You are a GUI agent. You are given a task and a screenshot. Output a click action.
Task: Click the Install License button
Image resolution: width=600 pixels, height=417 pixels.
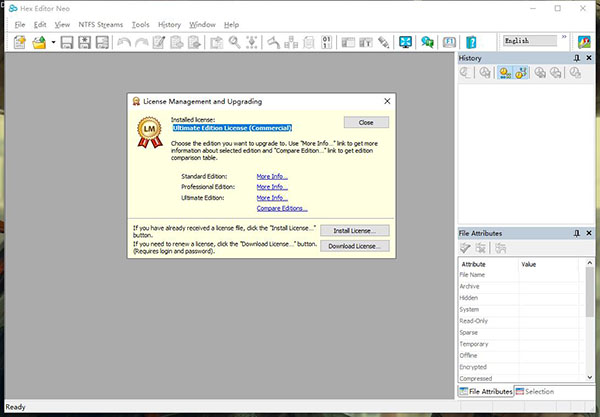pos(355,229)
